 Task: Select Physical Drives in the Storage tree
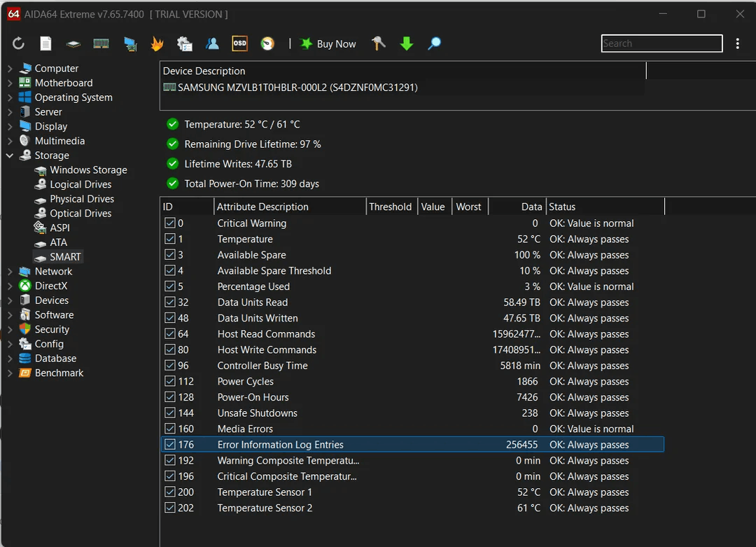[81, 199]
